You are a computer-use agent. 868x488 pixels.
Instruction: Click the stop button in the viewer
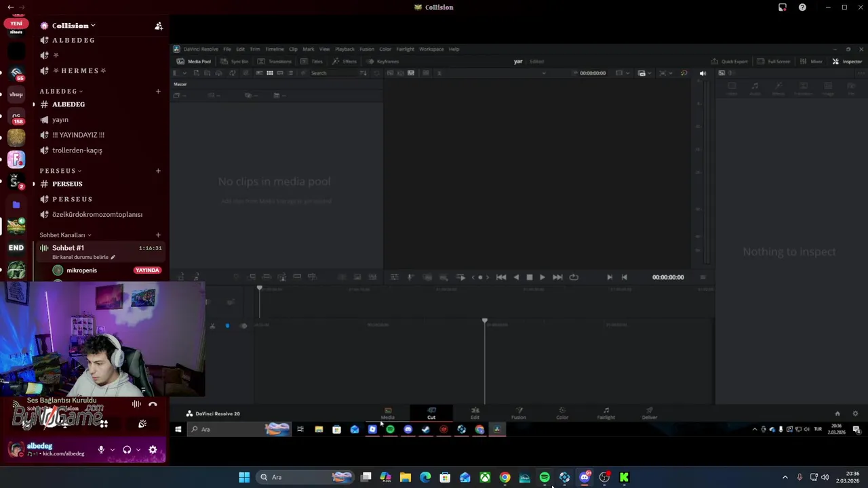tap(530, 277)
